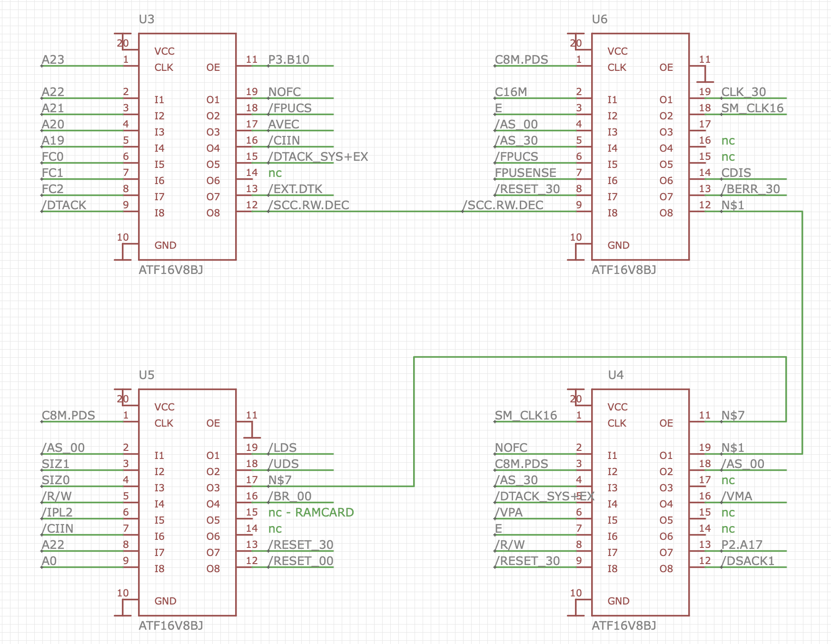Click the P3.B10 label on U3 OE pin
Screen dimensions: 831x644
pyautogui.click(x=289, y=59)
